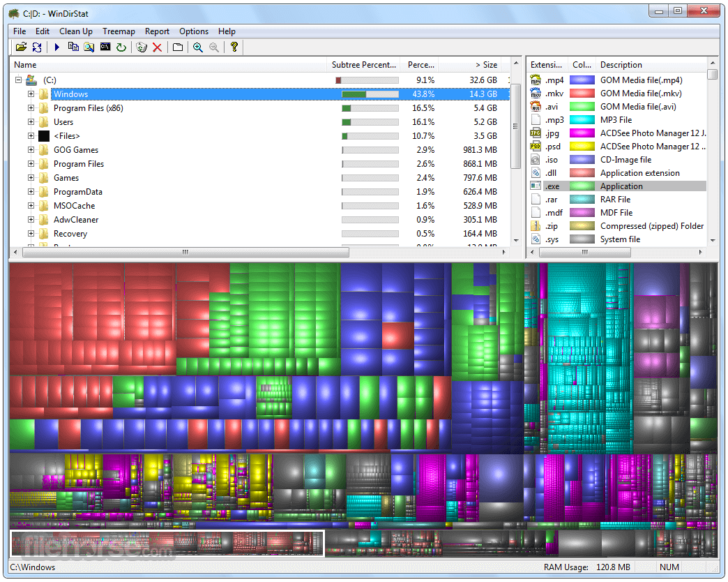Sort by Subtree Percentage column header
The width and height of the screenshot is (728, 582).
coord(364,65)
